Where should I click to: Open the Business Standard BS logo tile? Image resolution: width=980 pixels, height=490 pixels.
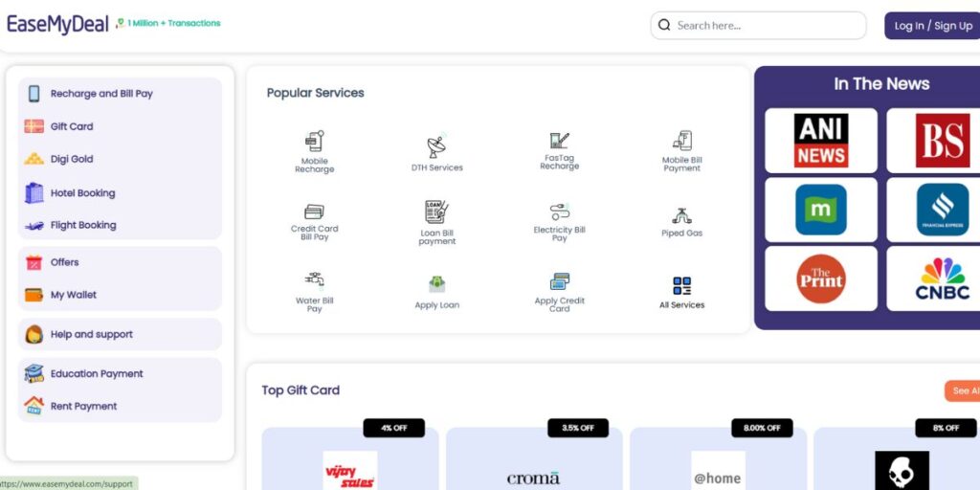pyautogui.click(x=933, y=140)
